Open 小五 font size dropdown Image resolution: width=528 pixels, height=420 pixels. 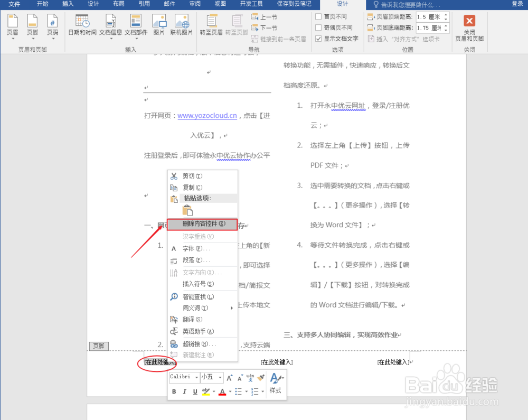[x=220, y=377]
